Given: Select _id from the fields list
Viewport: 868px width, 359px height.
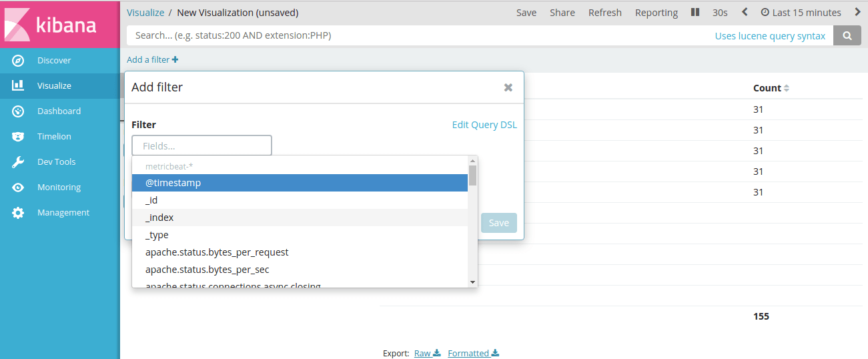Looking at the screenshot, I should click(x=300, y=200).
